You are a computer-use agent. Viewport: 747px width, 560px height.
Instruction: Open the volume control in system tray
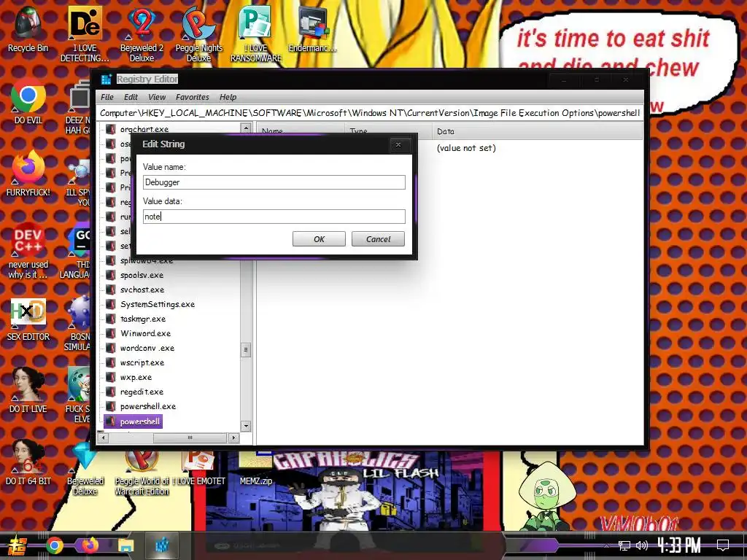click(642, 545)
